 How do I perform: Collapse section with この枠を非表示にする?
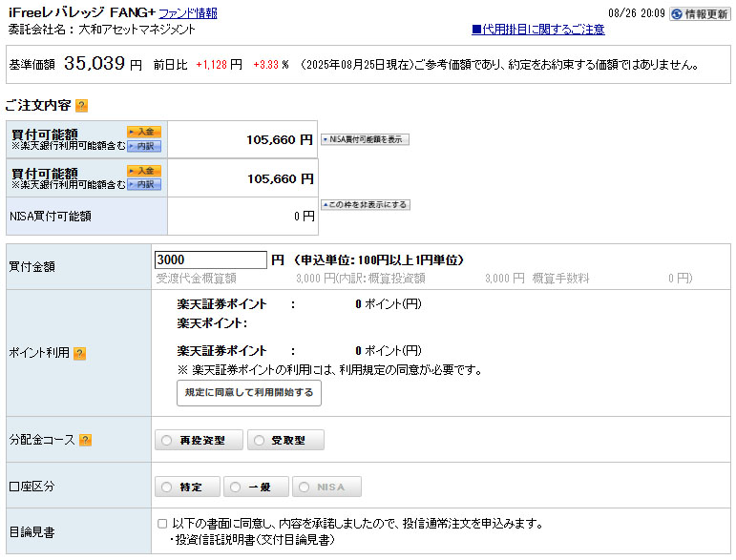(365, 204)
